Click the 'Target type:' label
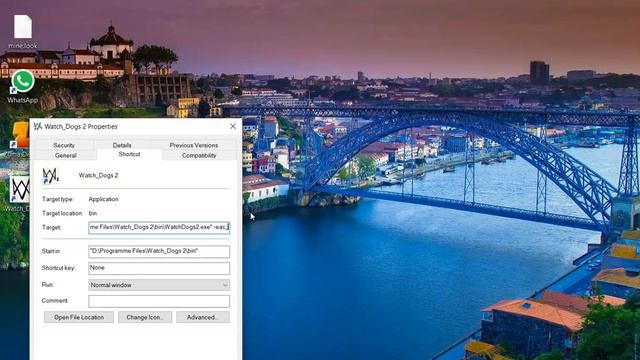The width and height of the screenshot is (640, 360). click(x=58, y=199)
